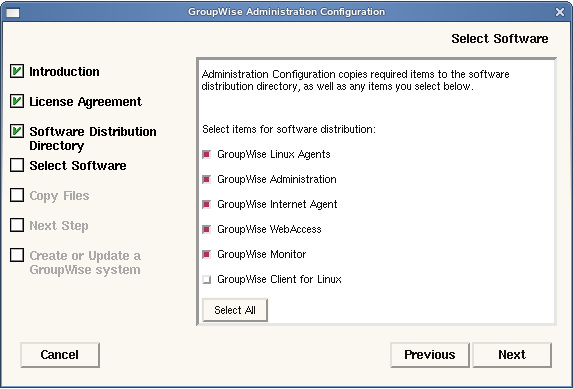Click 'Select items for software distribution' text
The width and height of the screenshot is (573, 389).
pos(289,129)
